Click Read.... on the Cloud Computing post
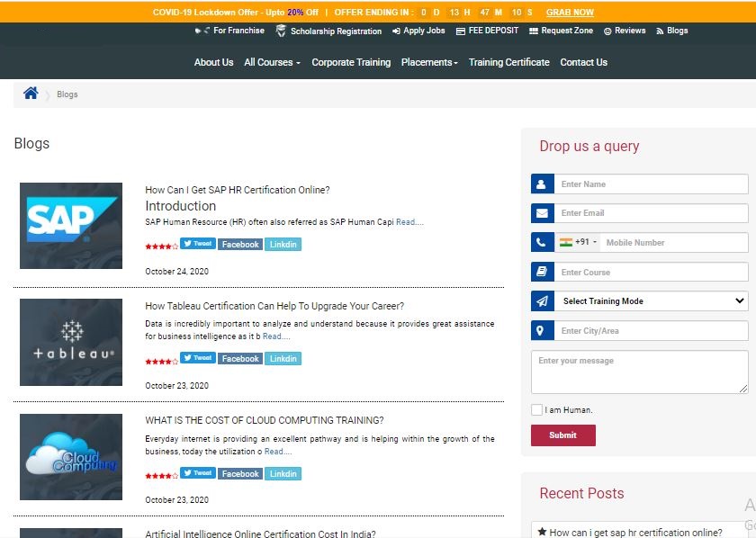Screen dimensions: 756x538 pyautogui.click(x=278, y=452)
